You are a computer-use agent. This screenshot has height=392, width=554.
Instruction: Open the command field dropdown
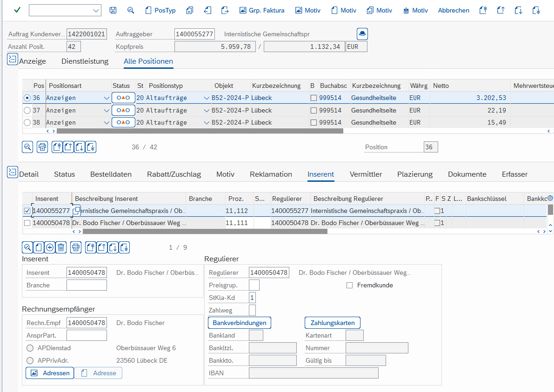[x=96, y=10]
